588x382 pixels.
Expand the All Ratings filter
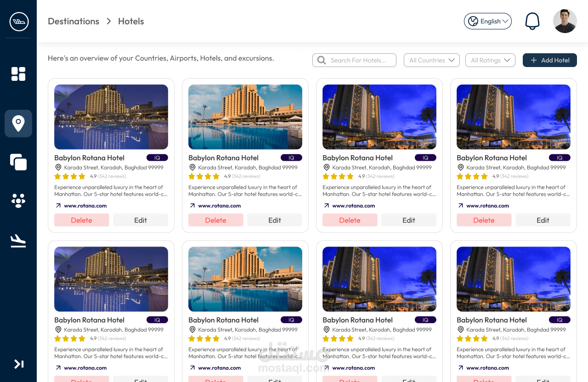490,60
